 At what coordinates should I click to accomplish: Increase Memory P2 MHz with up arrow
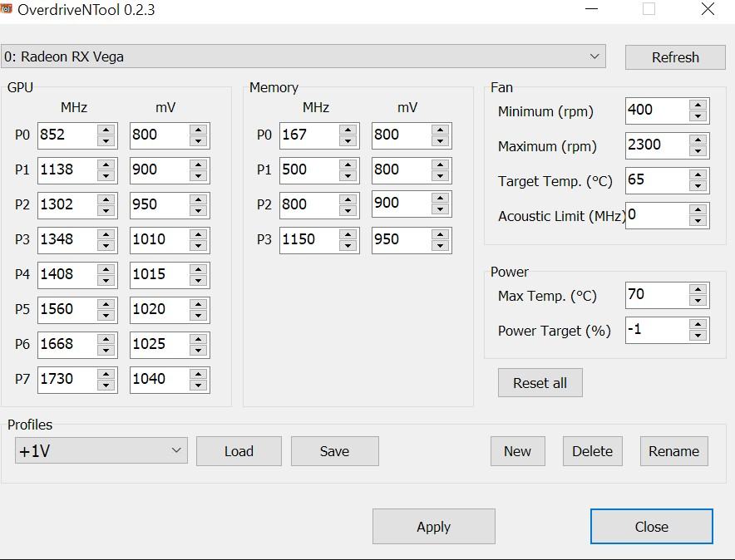pyautogui.click(x=348, y=200)
